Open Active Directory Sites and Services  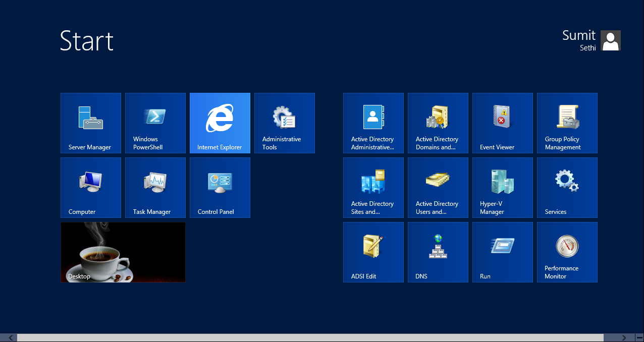pos(373,187)
